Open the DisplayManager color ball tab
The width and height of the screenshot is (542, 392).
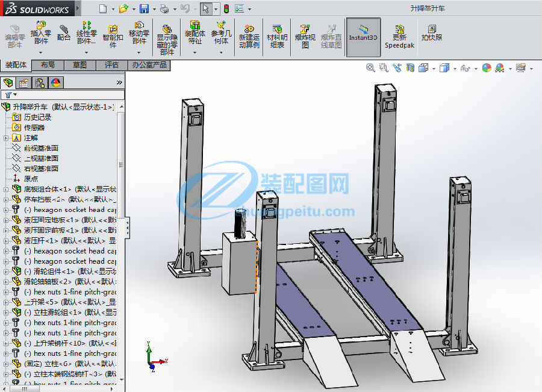[x=55, y=83]
